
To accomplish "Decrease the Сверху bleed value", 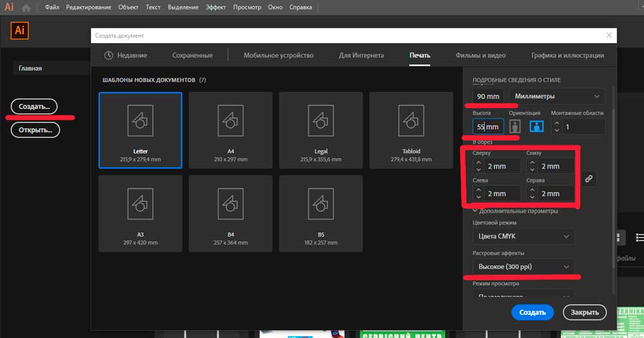I will click(x=478, y=169).
